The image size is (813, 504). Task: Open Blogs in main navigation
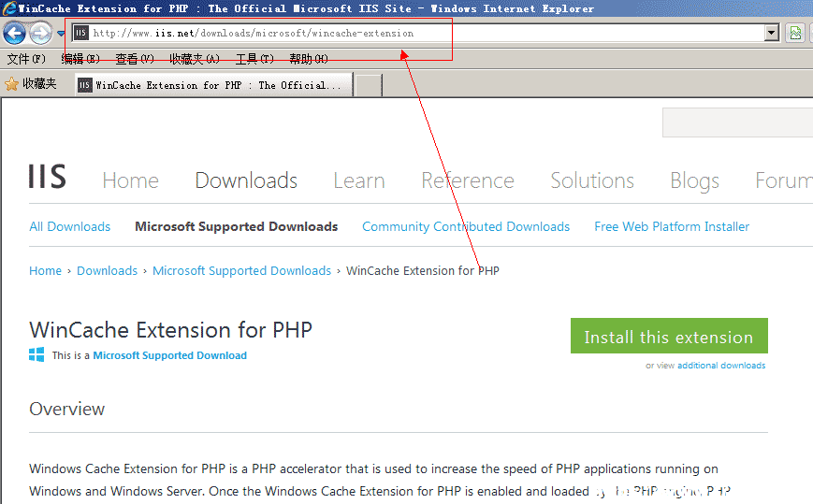tap(695, 181)
